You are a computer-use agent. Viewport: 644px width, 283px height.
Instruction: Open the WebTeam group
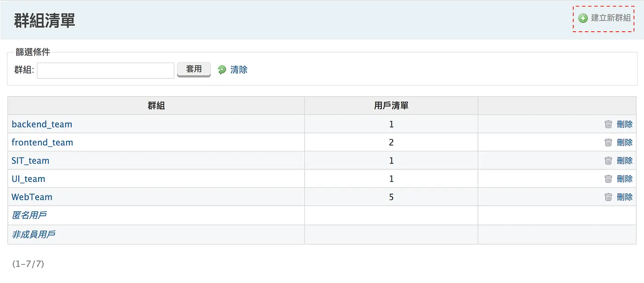[32, 197]
